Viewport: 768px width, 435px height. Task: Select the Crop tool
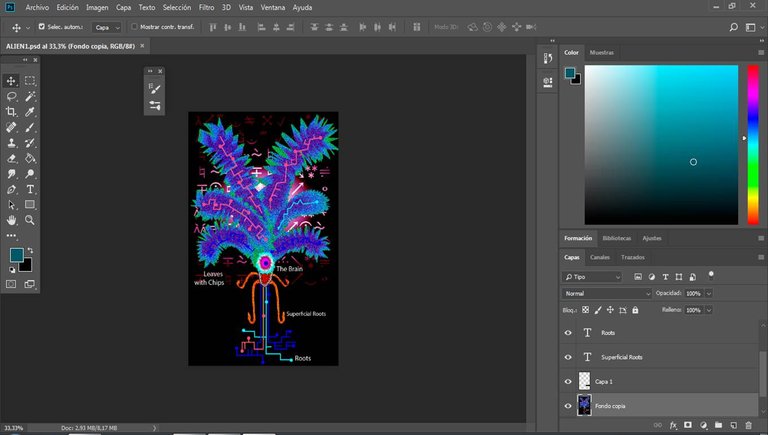[11, 112]
